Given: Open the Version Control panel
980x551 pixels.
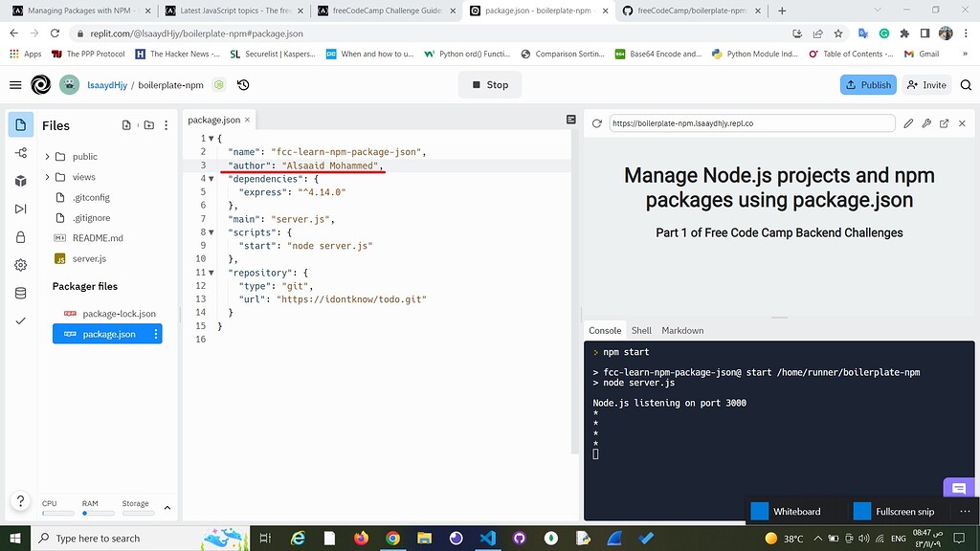Looking at the screenshot, I should (x=21, y=152).
